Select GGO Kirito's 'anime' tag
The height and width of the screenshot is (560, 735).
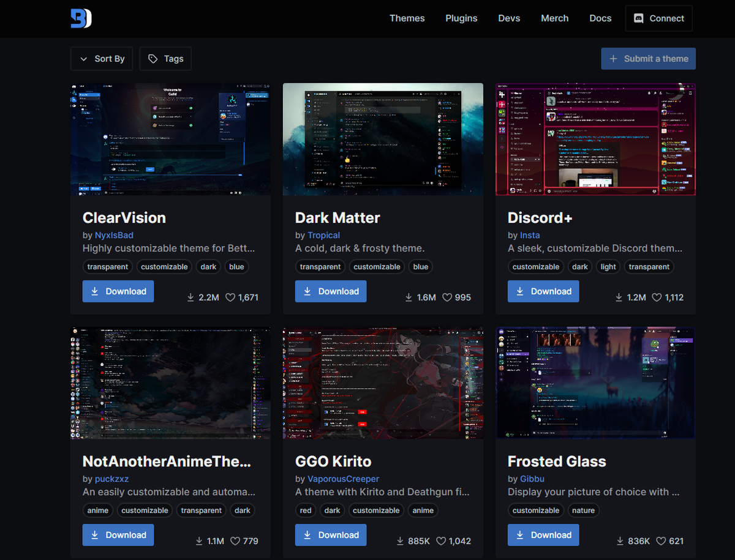423,510
